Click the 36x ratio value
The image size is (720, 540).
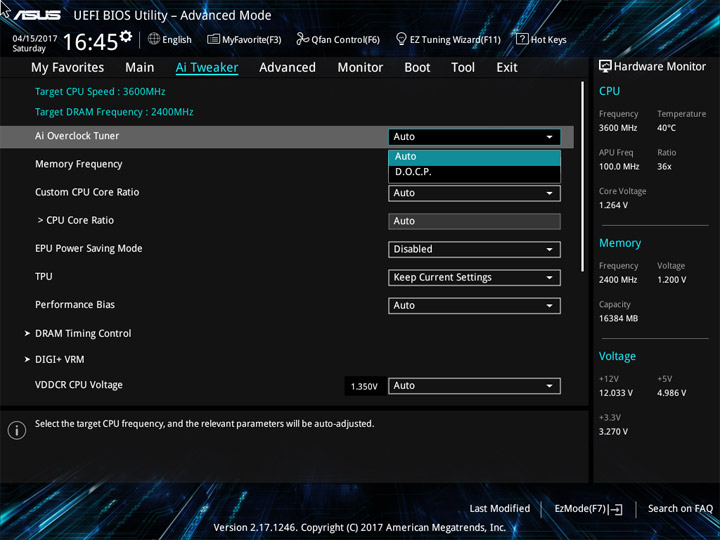tap(664, 167)
